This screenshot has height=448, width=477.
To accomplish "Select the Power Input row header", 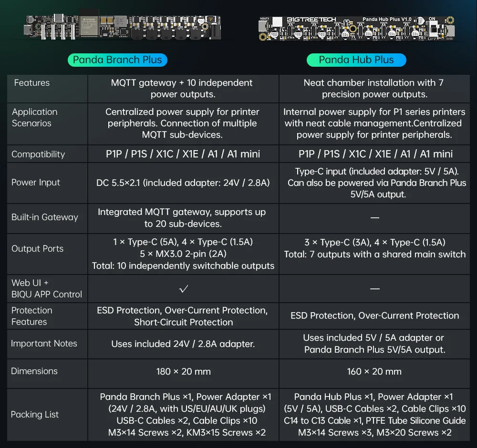I will [36, 183].
